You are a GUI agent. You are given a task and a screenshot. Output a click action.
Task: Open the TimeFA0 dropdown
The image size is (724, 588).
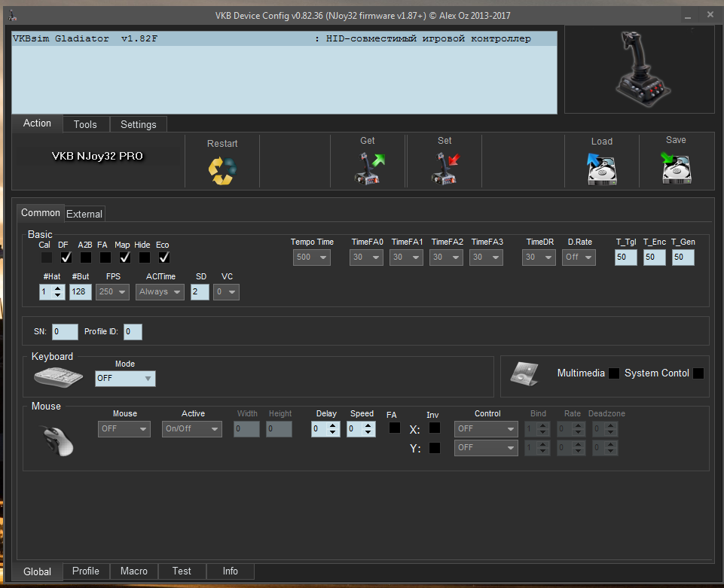366,257
